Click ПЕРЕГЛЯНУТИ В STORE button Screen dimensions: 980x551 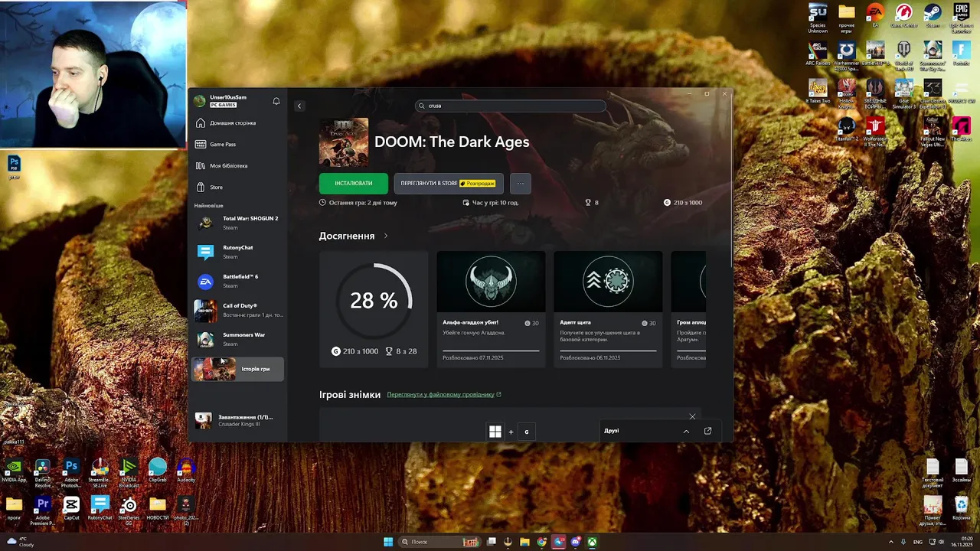pyautogui.click(x=449, y=183)
